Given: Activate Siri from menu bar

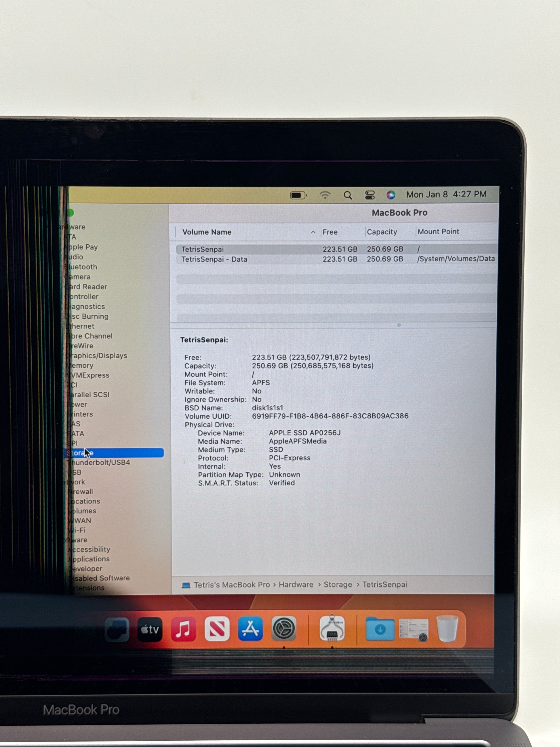Looking at the screenshot, I should click(391, 195).
